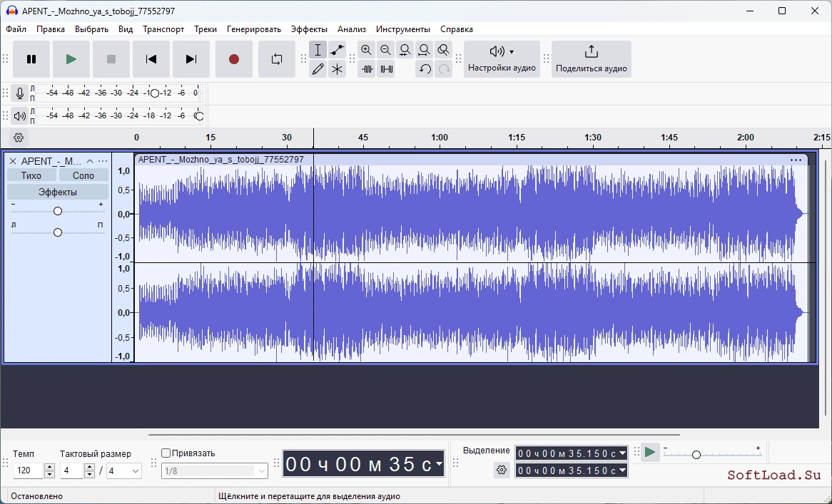Image resolution: width=832 pixels, height=504 pixels.
Task: Open the time display format dropdown
Action: [x=440, y=464]
